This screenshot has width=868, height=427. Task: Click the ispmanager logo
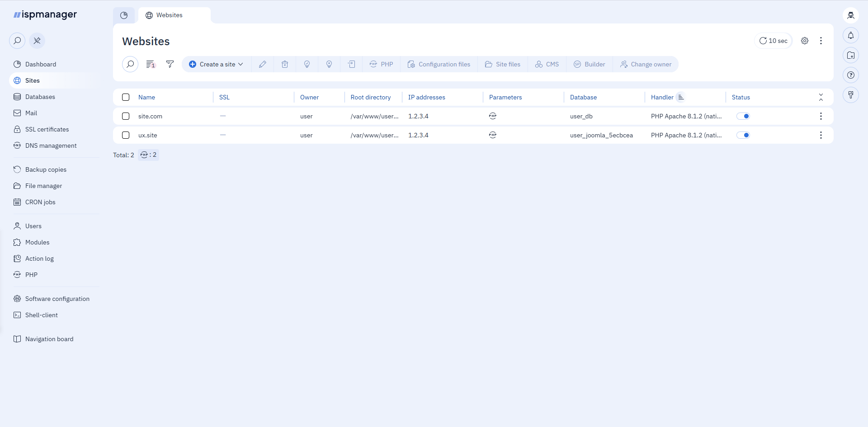point(45,14)
